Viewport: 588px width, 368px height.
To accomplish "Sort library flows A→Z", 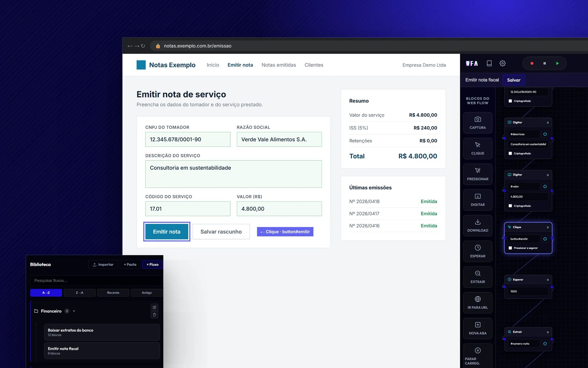I will (46, 293).
